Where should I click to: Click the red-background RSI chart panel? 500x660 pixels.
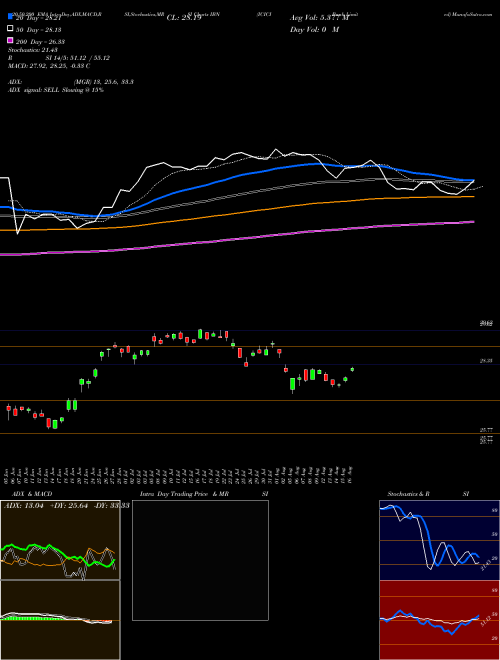pos(439,620)
